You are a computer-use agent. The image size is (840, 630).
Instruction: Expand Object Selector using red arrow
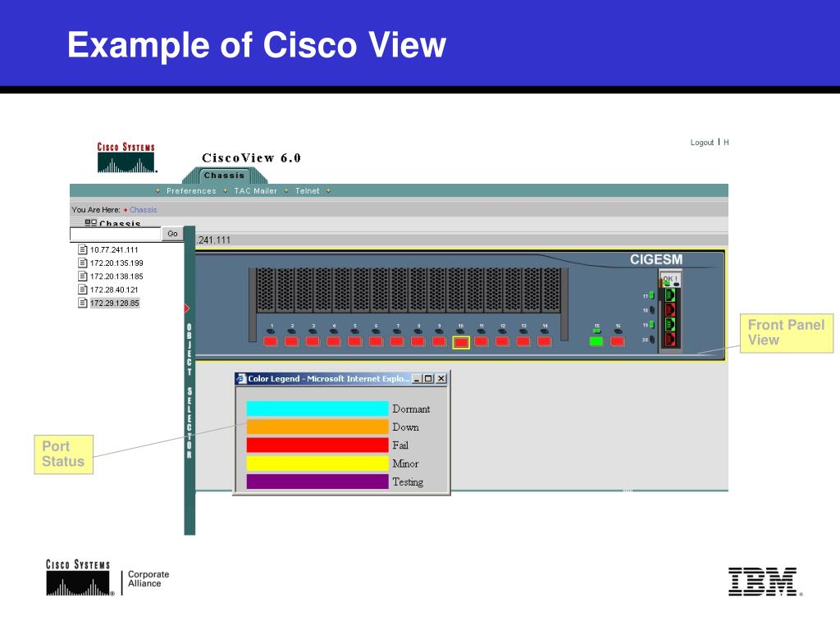point(186,308)
